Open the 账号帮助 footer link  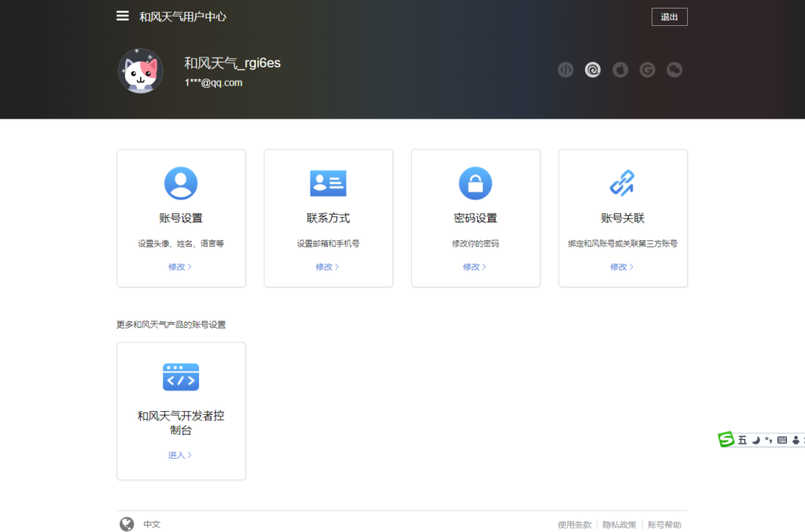pos(664,525)
